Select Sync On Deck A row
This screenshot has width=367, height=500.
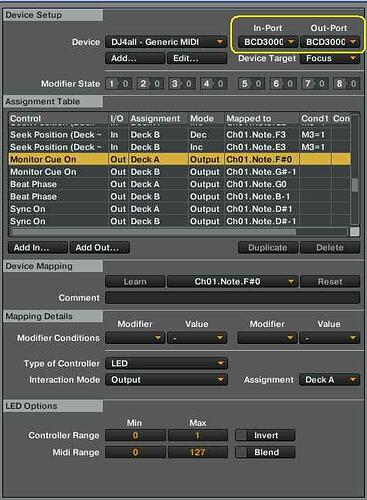[x=179, y=209]
